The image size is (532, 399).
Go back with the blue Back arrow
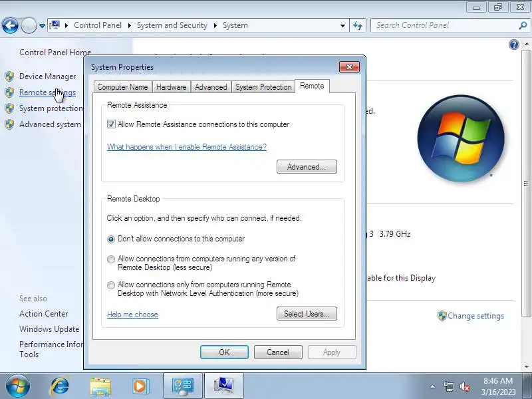tap(10, 25)
